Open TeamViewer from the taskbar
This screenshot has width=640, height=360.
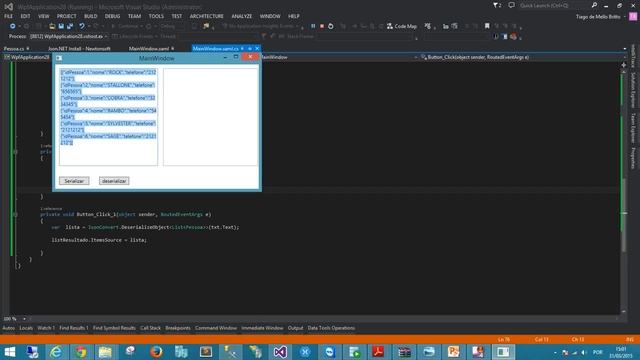tap(330, 352)
